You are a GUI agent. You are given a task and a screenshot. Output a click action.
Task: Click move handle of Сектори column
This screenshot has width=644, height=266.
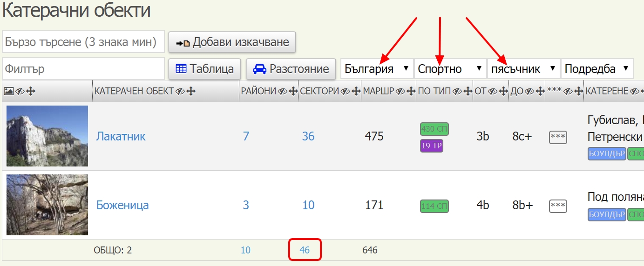356,92
